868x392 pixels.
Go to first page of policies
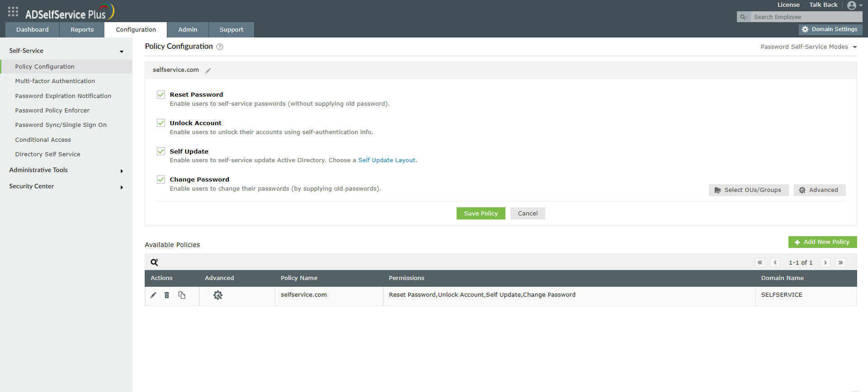coord(760,262)
